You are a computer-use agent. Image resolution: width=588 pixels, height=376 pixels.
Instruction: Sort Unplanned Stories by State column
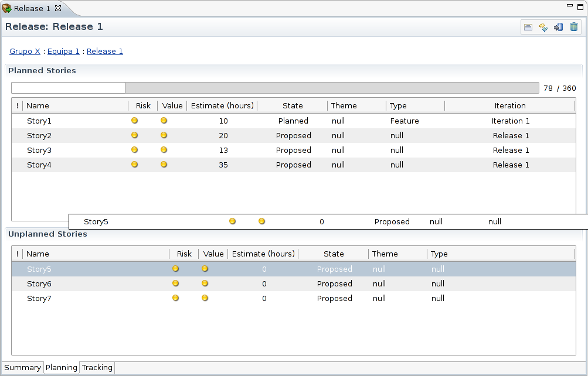pyautogui.click(x=334, y=254)
